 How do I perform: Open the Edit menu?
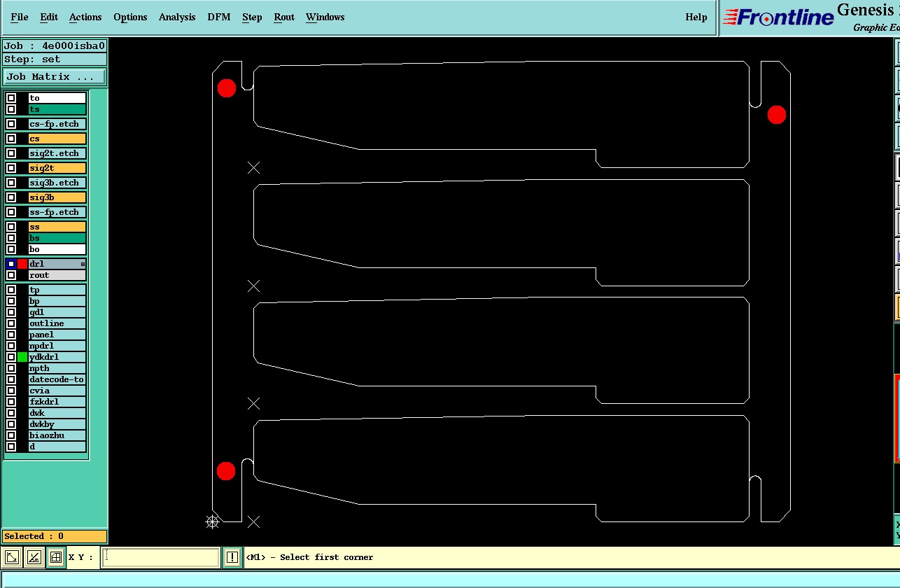click(x=49, y=17)
